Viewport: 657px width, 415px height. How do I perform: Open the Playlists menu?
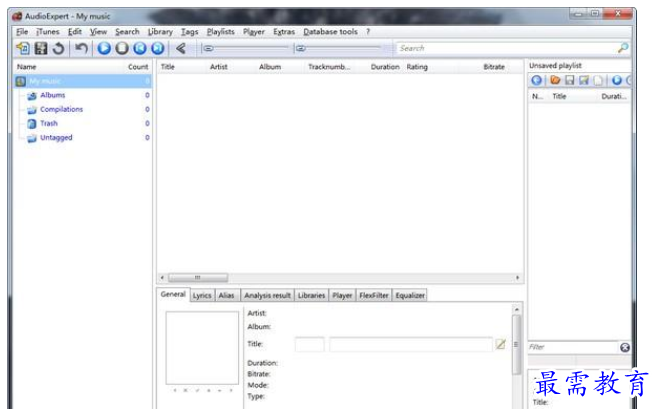[x=220, y=32]
